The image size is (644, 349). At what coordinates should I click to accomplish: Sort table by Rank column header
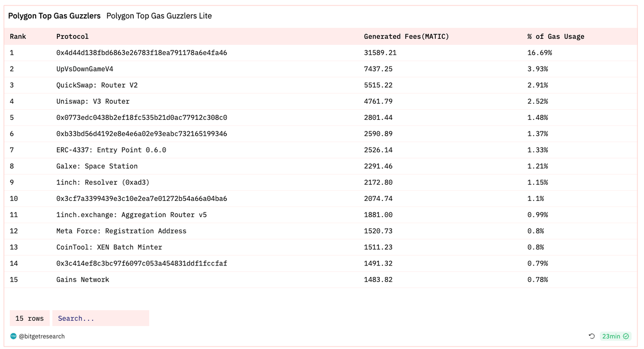click(18, 37)
